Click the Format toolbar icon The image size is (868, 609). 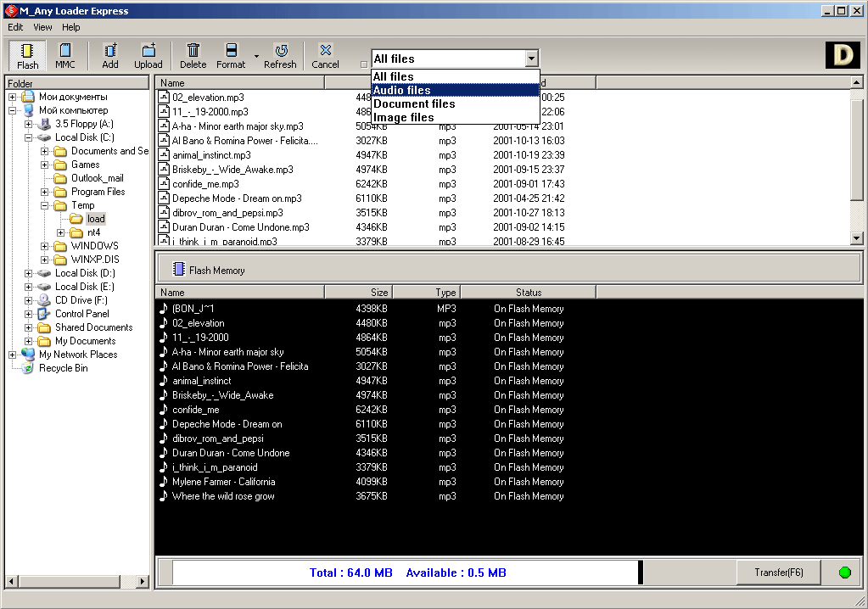[231, 56]
